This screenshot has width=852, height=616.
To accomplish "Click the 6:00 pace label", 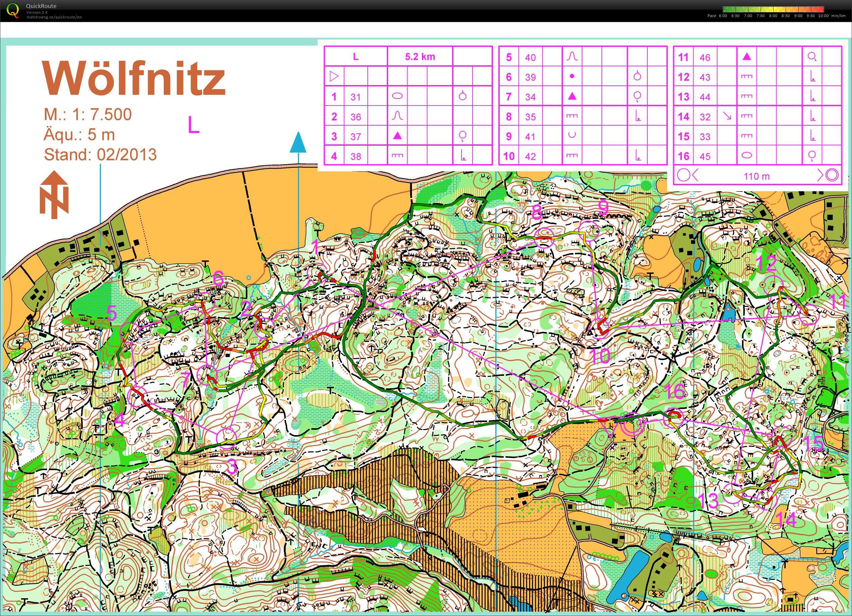I will (722, 16).
